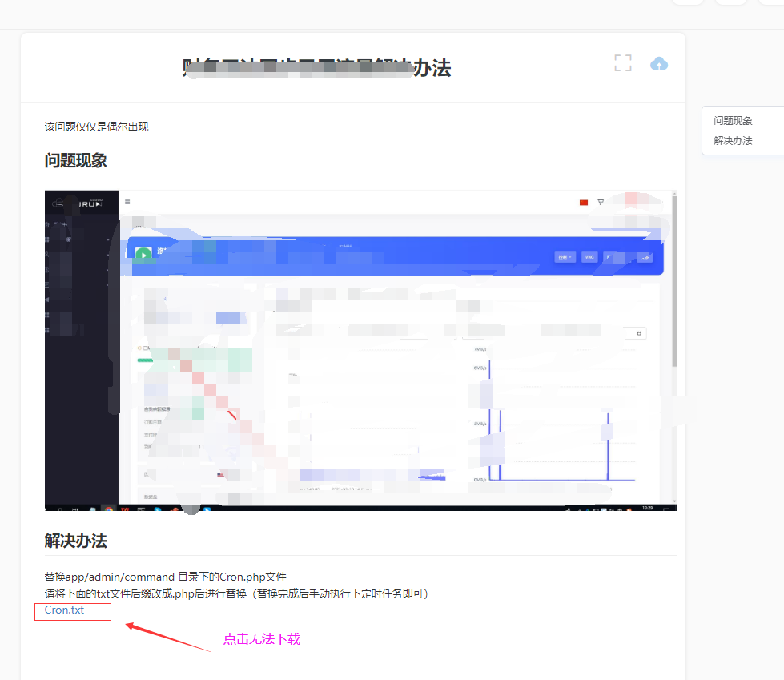Screen dimensions: 784x680
Task: Click the fullscreen expand icon near the title
Action: 622,62
